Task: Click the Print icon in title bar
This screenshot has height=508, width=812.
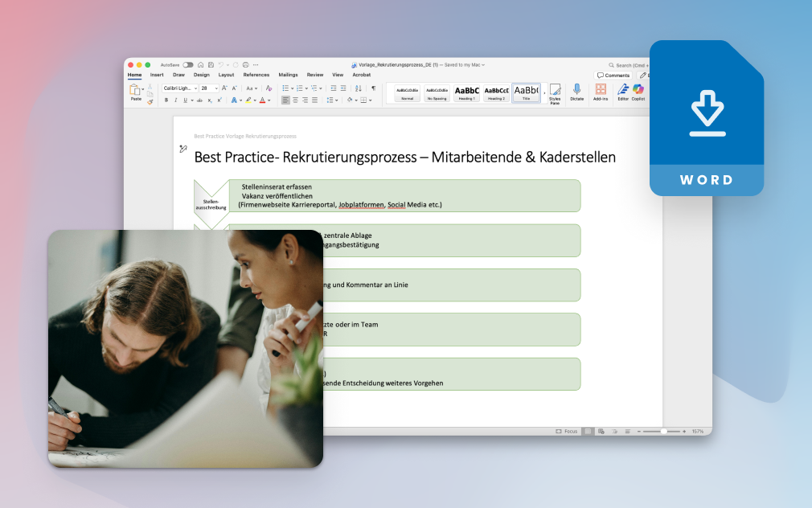Action: (246, 65)
